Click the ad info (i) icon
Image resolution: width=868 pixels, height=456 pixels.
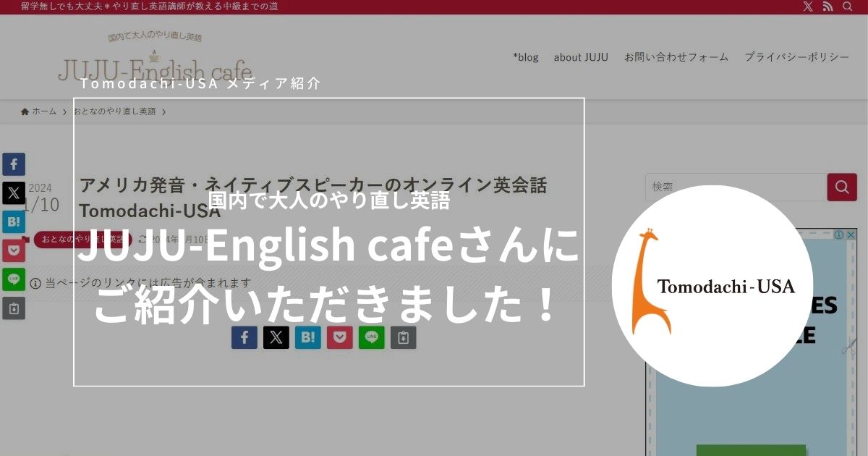tap(841, 235)
